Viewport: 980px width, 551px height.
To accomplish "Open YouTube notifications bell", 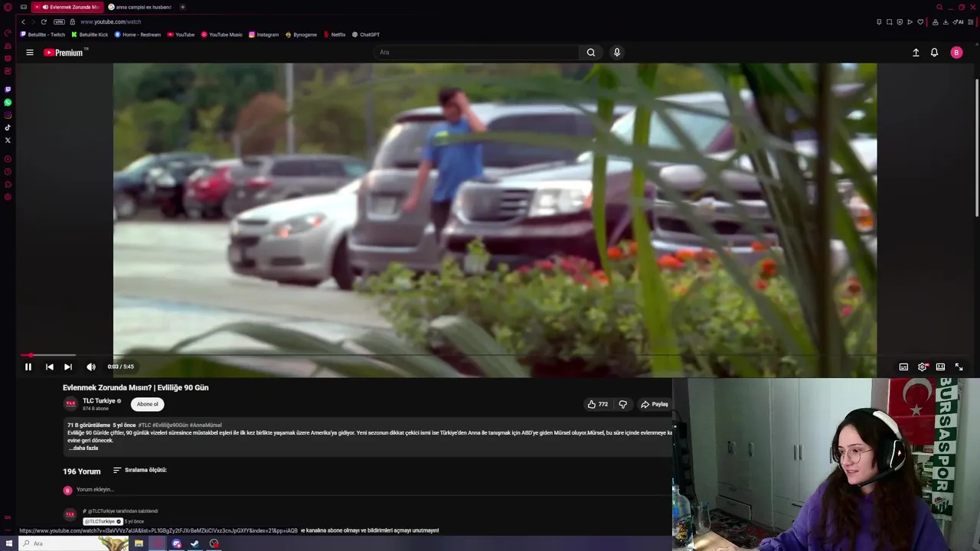I will coord(934,52).
